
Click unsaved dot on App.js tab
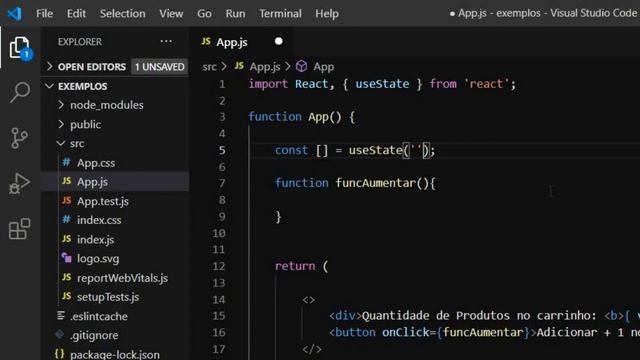[279, 41]
